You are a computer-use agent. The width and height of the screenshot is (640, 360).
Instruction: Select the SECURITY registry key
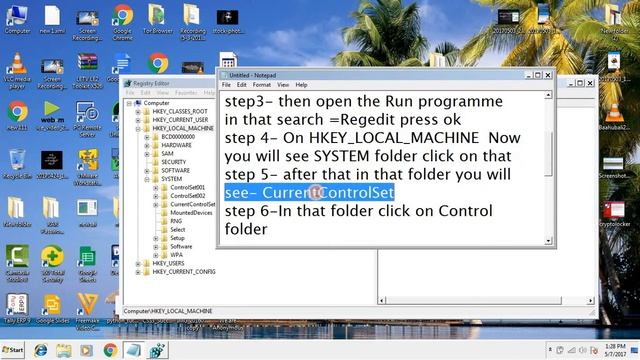pos(173,162)
